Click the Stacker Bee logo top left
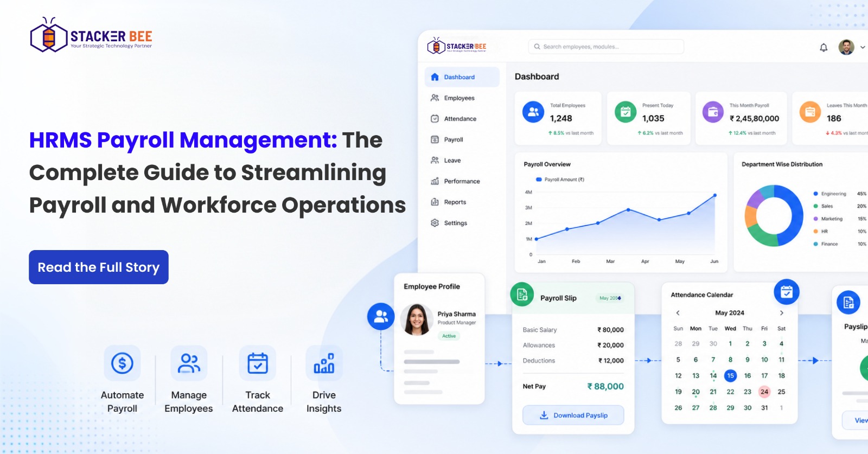 (91, 36)
